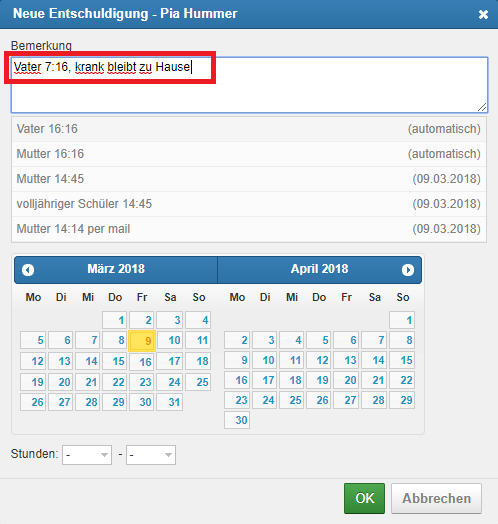This screenshot has width=498, height=524.
Task: Select "volljähriger Schüler 14:45" entry
Action: [249, 204]
